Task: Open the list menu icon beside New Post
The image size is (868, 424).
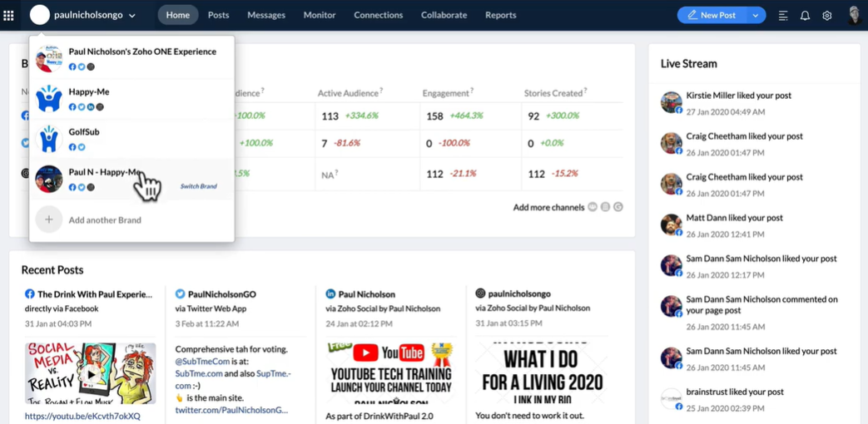Action: (x=783, y=16)
